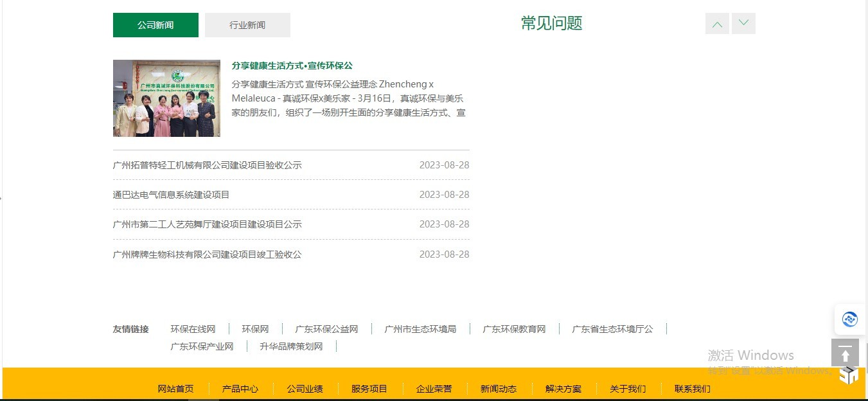This screenshot has height=401, width=868.
Task: Visit the 广州市生态环境局 friendly link
Action: (x=420, y=329)
